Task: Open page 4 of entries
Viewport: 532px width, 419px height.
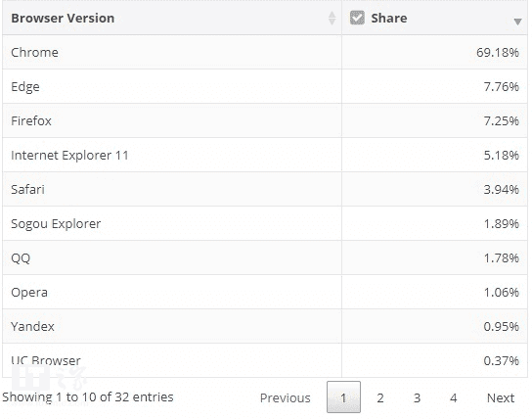Action: pyautogui.click(x=454, y=397)
